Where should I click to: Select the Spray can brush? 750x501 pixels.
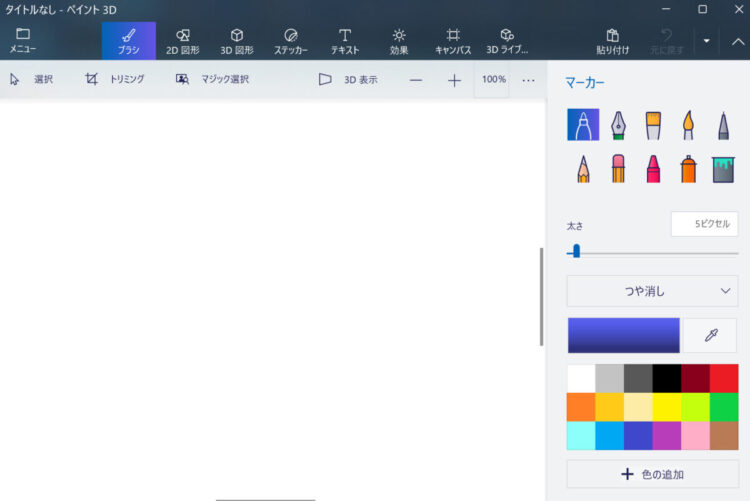pyautogui.click(x=688, y=168)
